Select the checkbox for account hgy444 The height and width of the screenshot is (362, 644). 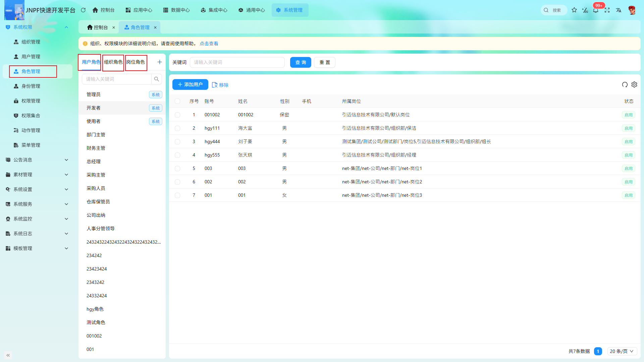pyautogui.click(x=177, y=142)
